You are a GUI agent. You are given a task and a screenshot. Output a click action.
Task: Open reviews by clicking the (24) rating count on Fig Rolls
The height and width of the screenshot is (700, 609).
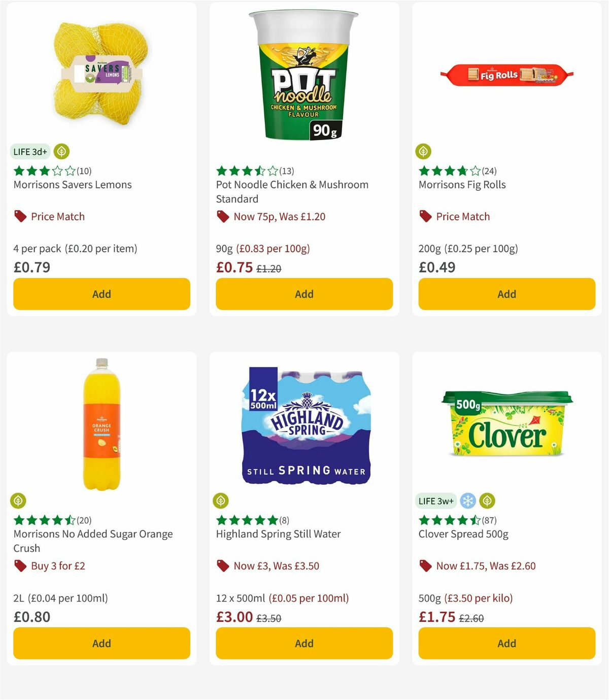click(x=490, y=171)
